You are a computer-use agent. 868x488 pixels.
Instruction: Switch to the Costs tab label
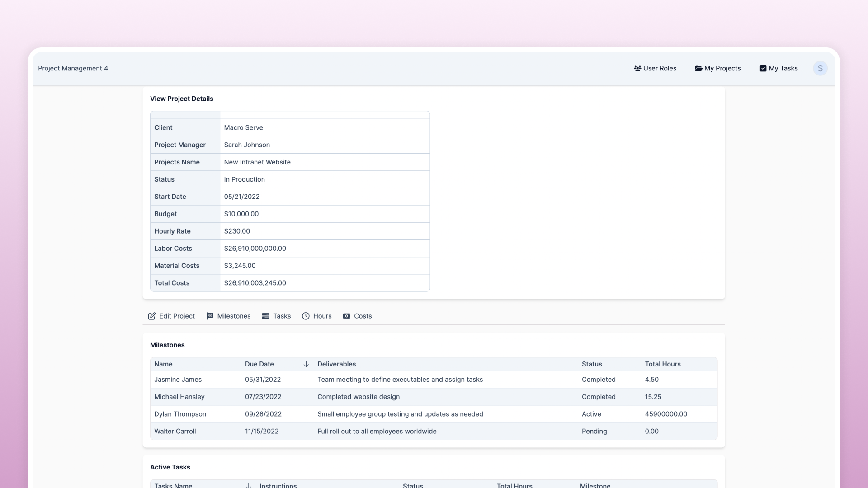click(363, 316)
